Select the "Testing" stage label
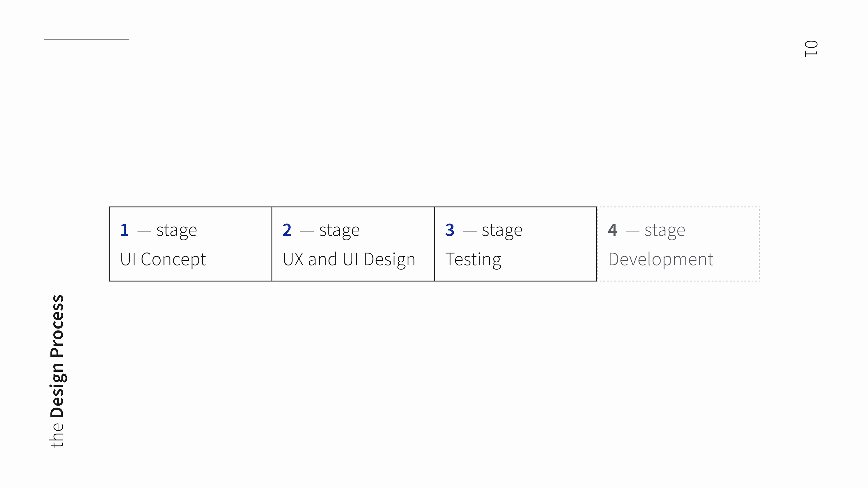The image size is (868, 488). pos(473,259)
